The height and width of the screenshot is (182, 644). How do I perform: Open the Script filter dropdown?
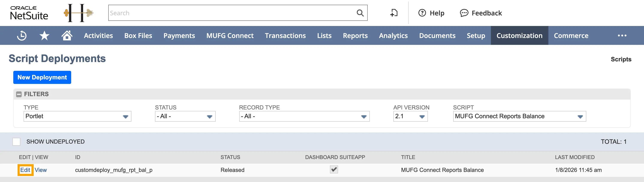(x=519, y=116)
